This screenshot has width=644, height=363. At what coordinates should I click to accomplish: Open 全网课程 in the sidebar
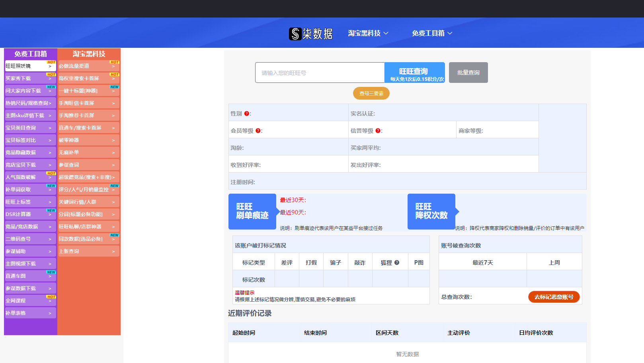coord(31,300)
